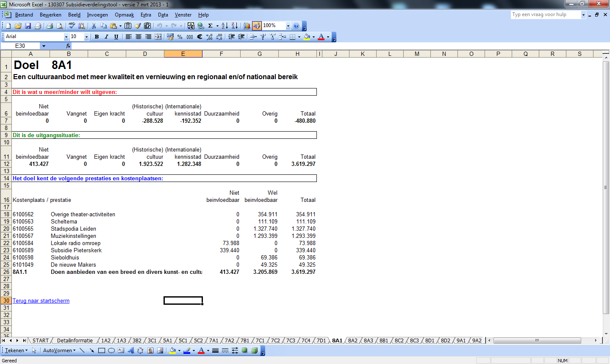The width and height of the screenshot is (610, 364).
Task: Click row 26 header
Action: click(x=6, y=272)
